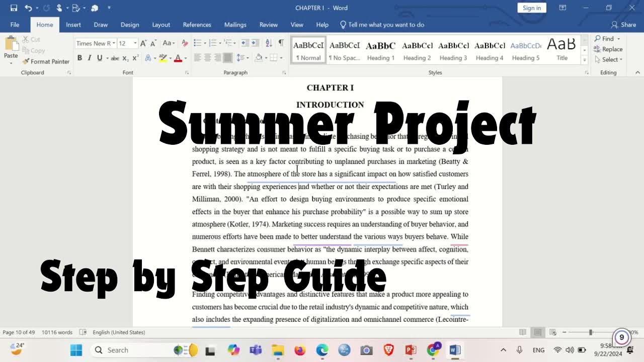Set alignment to Justify

[x=228, y=58]
